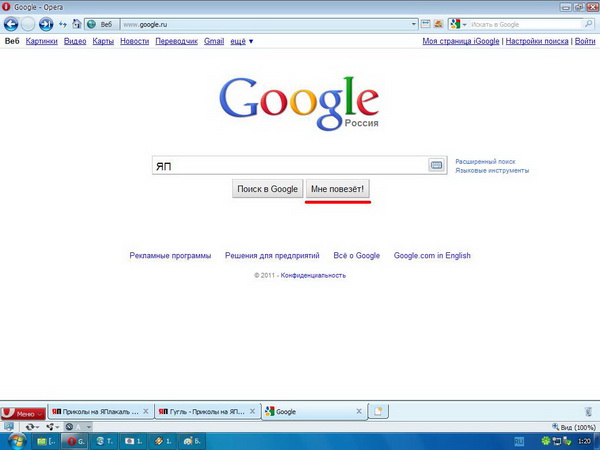This screenshot has height=450, width=600.
Task: Click the green flower tray icon
Action: coord(545,441)
